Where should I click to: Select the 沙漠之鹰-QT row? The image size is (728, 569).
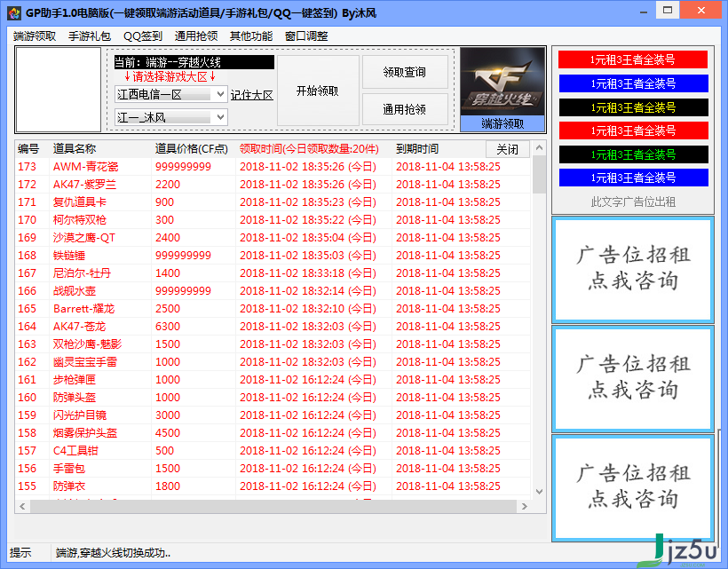[273, 238]
